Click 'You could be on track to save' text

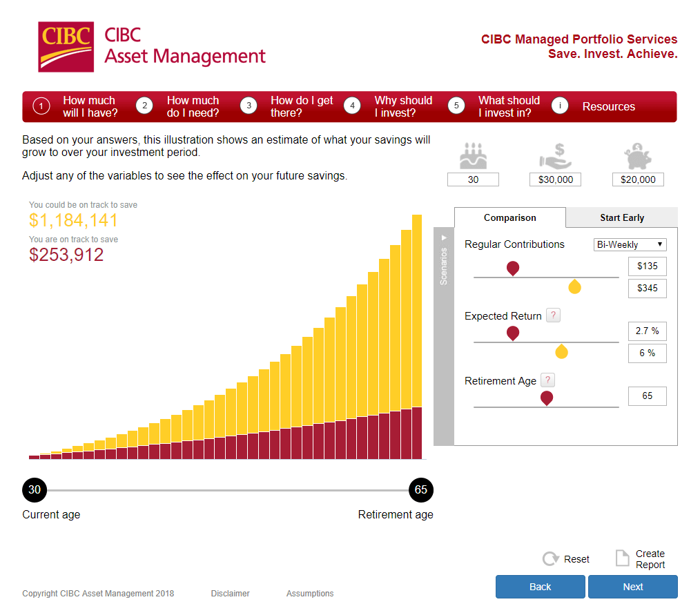click(83, 205)
